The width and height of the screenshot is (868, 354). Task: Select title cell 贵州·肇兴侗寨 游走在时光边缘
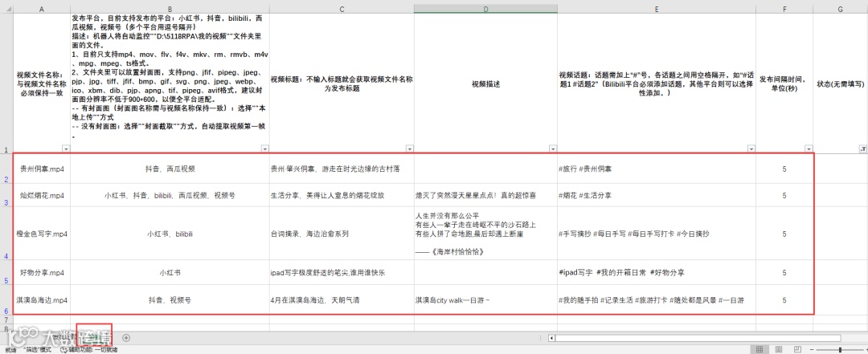[342, 169]
